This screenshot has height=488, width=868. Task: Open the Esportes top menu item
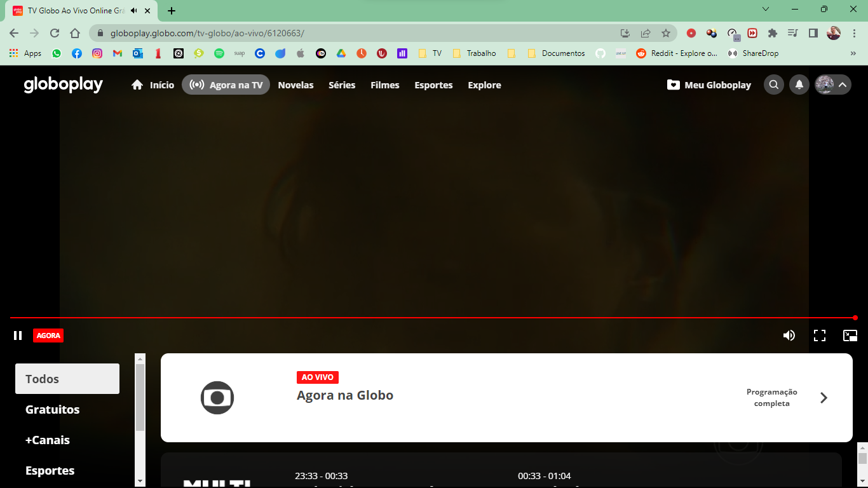pyautogui.click(x=433, y=85)
